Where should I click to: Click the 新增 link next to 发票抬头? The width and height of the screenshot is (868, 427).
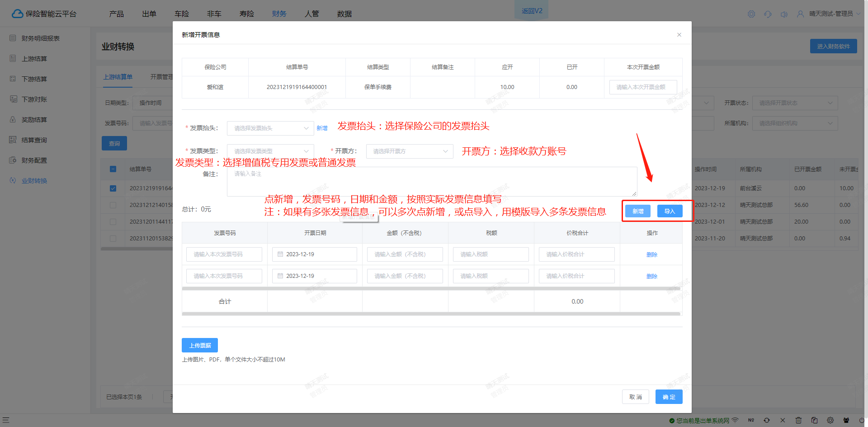click(322, 128)
